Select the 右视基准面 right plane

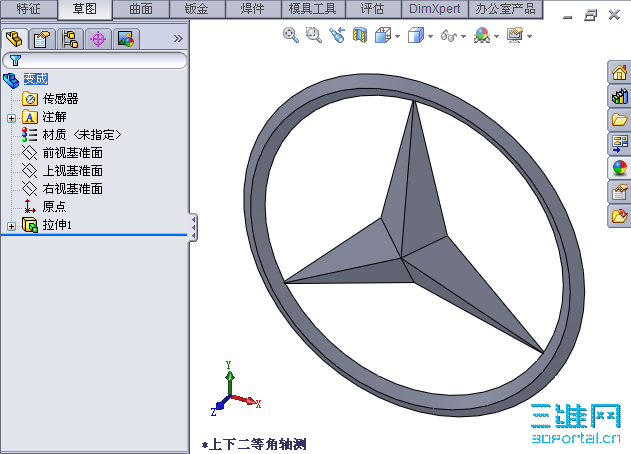(x=72, y=188)
